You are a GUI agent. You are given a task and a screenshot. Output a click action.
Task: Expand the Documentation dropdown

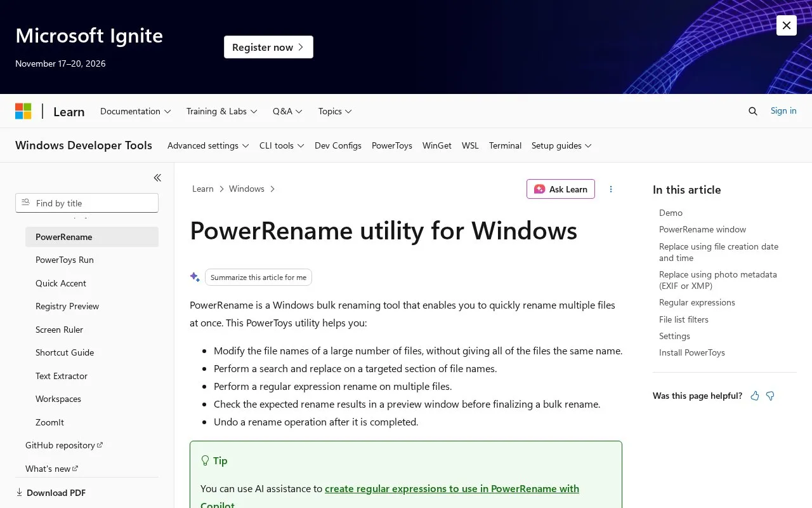[136, 111]
